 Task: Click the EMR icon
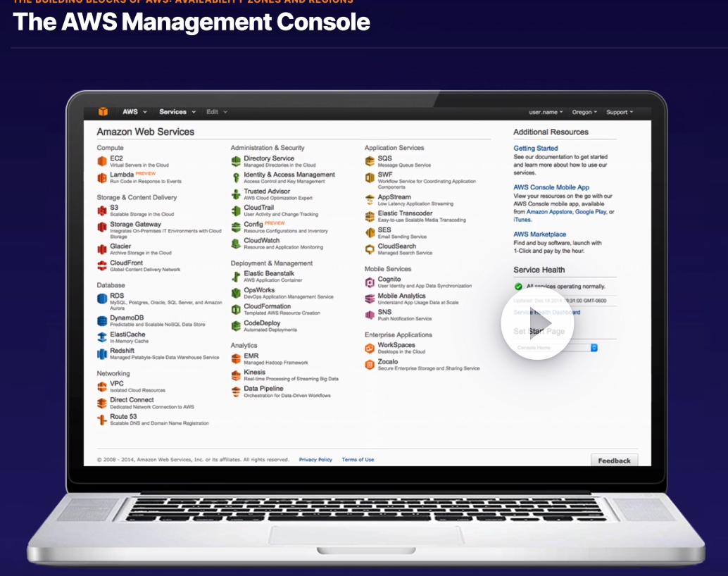[236, 359]
